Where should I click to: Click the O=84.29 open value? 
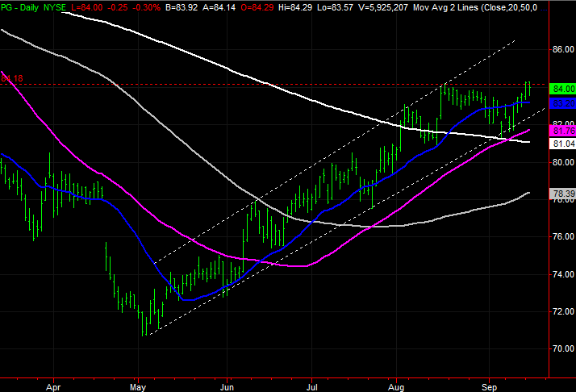click(x=257, y=7)
